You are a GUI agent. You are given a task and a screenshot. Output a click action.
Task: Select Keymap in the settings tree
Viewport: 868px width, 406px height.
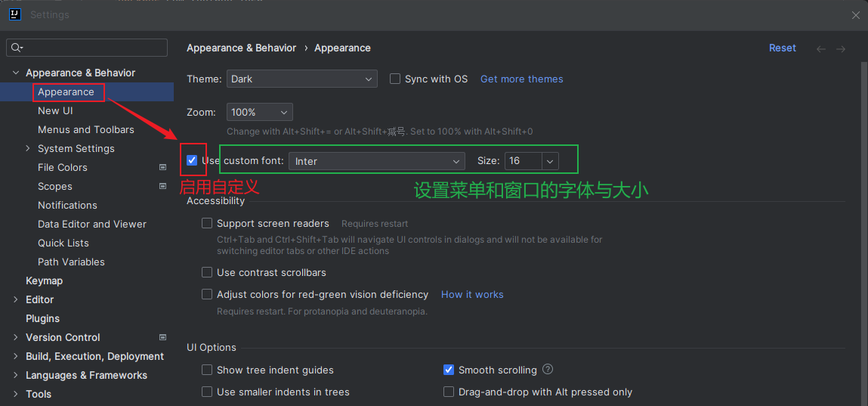click(x=44, y=280)
